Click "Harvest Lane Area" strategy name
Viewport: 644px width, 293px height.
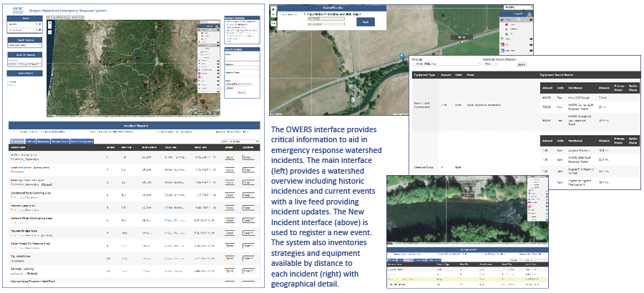pyautogui.click(x=23, y=205)
